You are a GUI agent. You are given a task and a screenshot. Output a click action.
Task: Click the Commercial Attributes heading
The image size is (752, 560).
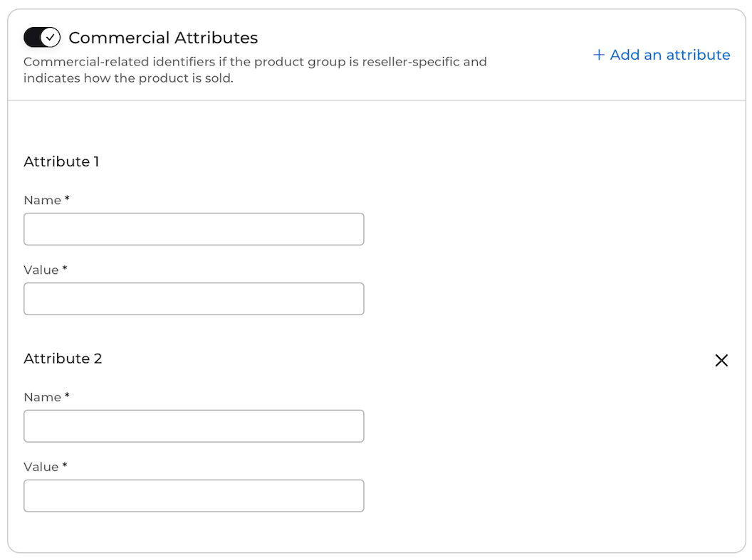point(163,38)
